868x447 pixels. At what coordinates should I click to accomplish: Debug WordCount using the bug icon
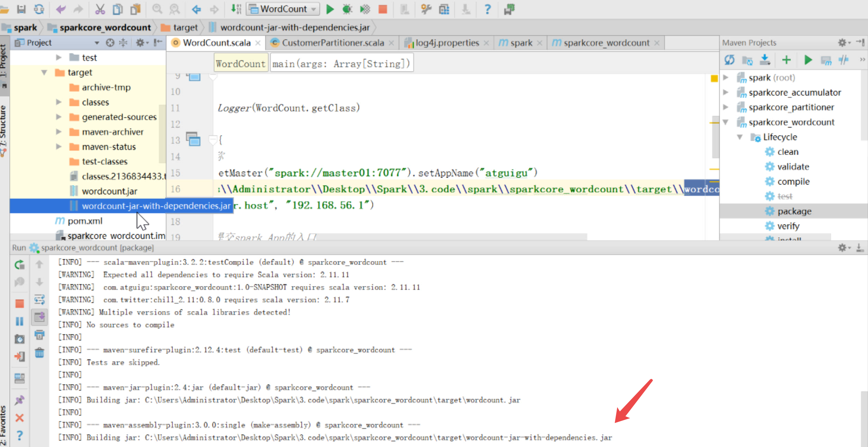tap(347, 9)
